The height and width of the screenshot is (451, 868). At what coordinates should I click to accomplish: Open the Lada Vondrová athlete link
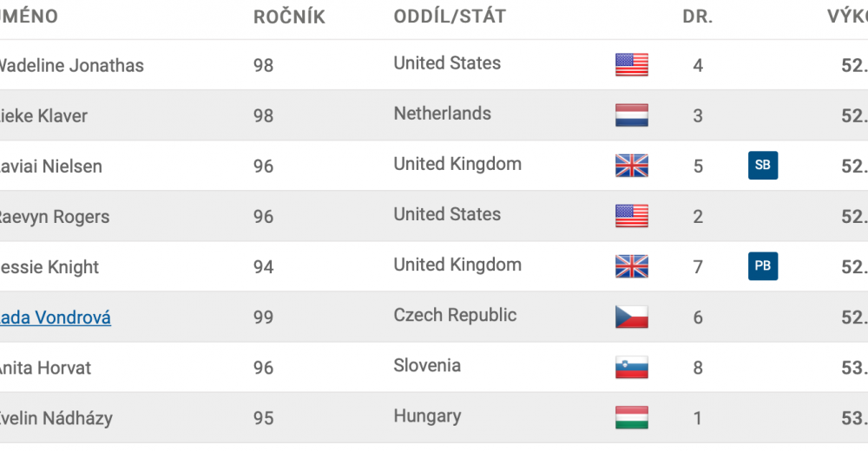[x=55, y=317]
